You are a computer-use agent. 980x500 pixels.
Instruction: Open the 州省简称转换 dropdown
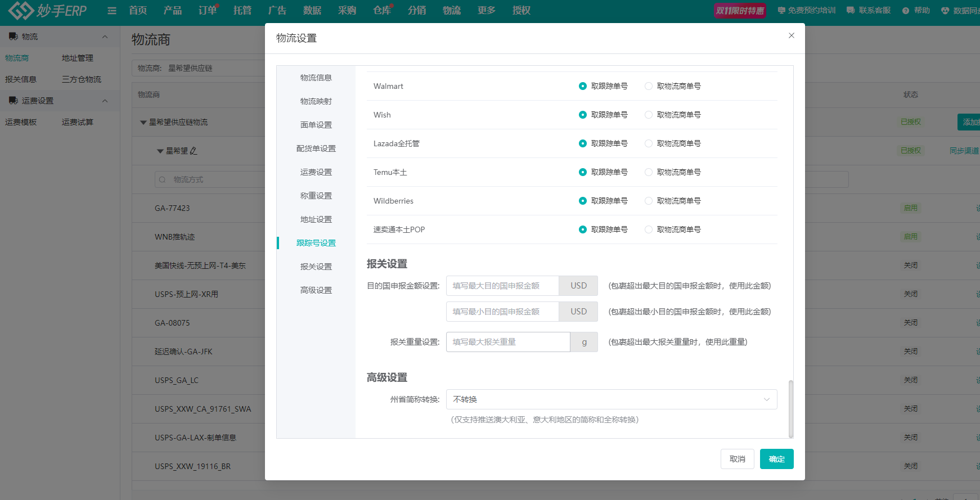(x=611, y=399)
